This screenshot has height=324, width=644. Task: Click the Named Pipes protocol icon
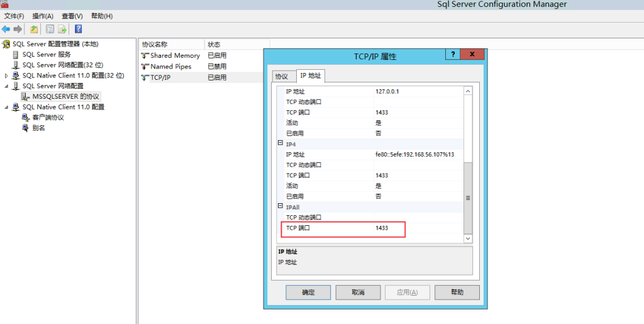tap(145, 67)
